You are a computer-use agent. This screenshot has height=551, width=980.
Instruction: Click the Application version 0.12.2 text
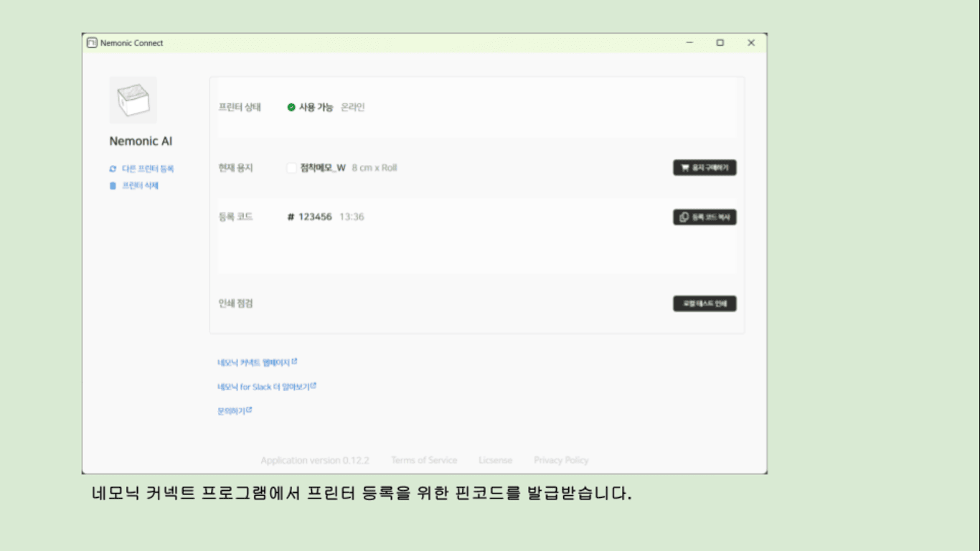315,461
